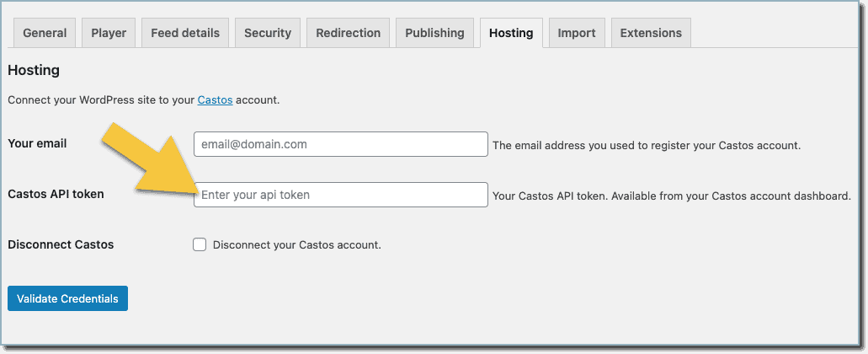The width and height of the screenshot is (868, 354).
Task: Click the Validate Credentials button
Action: [67, 298]
